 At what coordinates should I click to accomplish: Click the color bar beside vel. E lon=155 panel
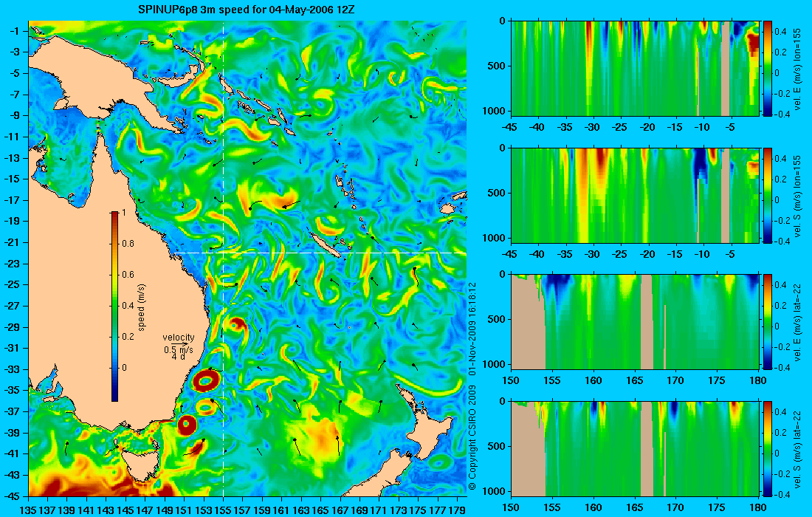pos(768,69)
